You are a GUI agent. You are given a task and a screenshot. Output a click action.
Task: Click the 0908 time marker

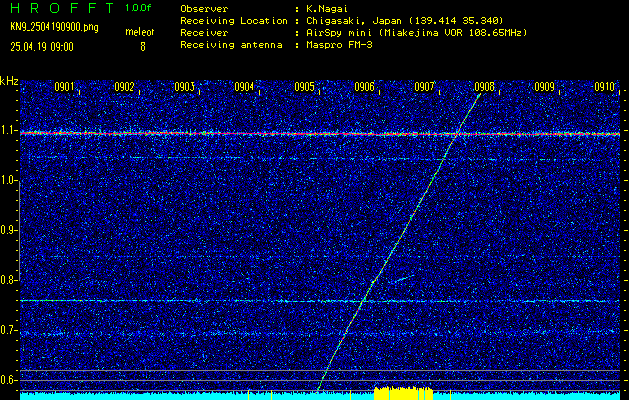485,87
